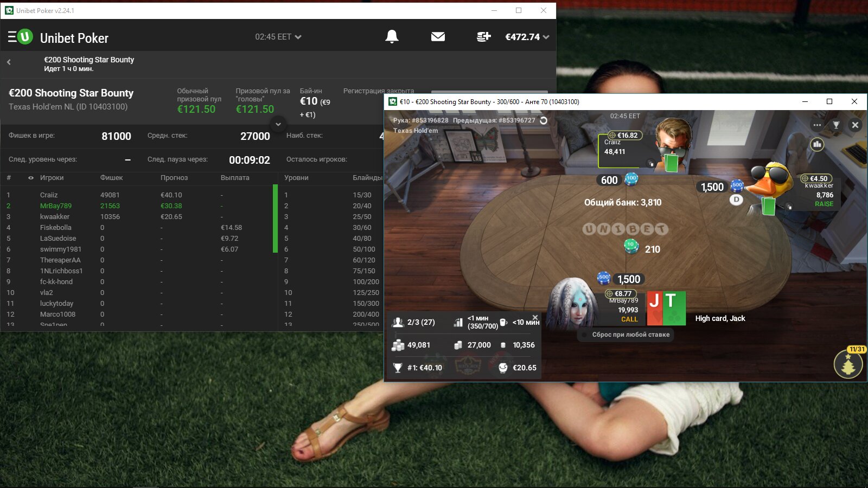Click the €121.50 regular prize pool value
Image resolution: width=868 pixels, height=488 pixels.
pyautogui.click(x=196, y=109)
